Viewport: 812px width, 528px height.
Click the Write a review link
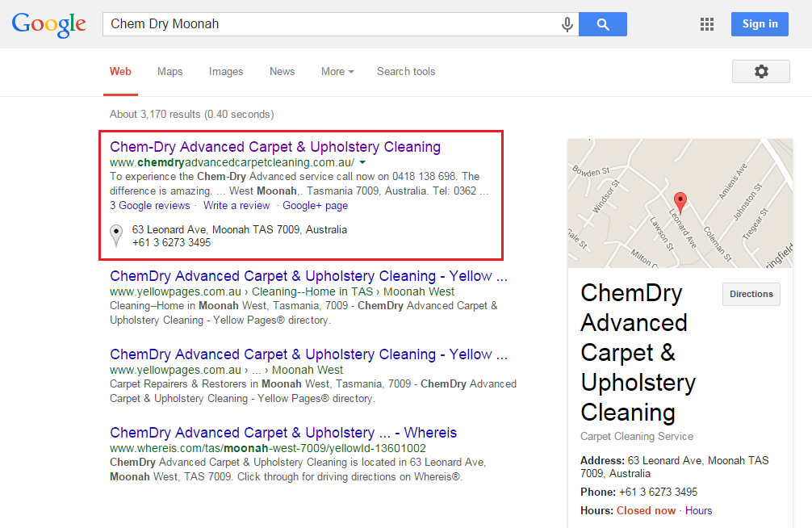point(236,206)
